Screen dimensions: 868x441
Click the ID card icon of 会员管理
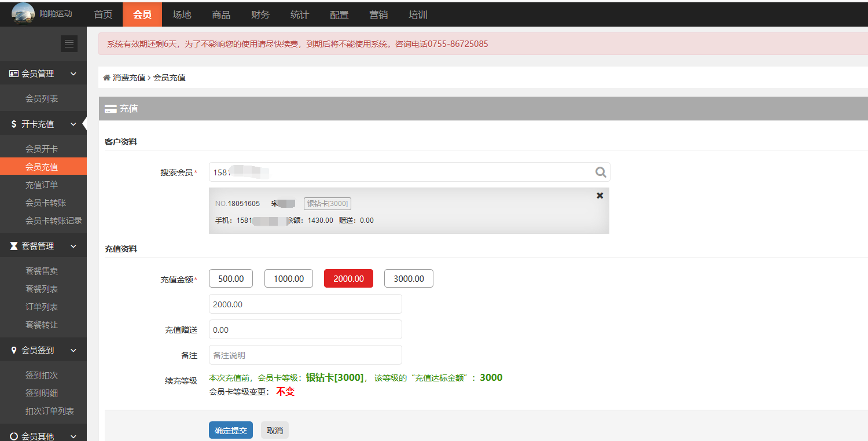click(14, 73)
